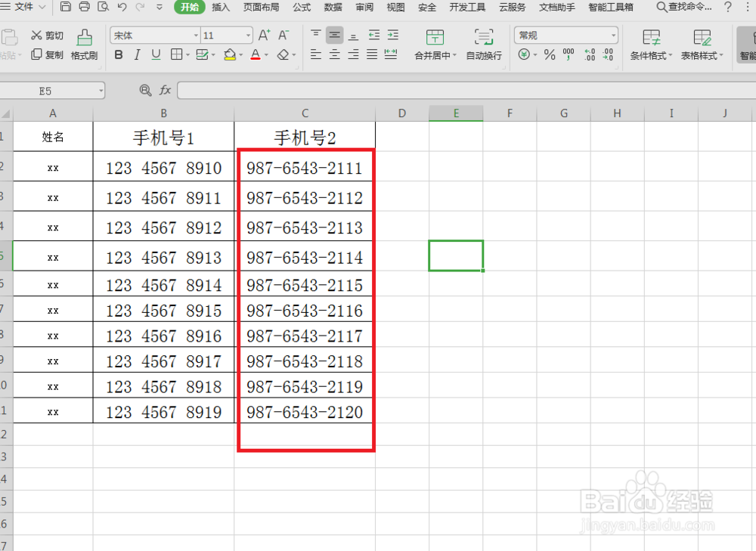Screen dimensions: 756x551
Task: Switch to Formulas (公式) tab
Action: (302, 8)
